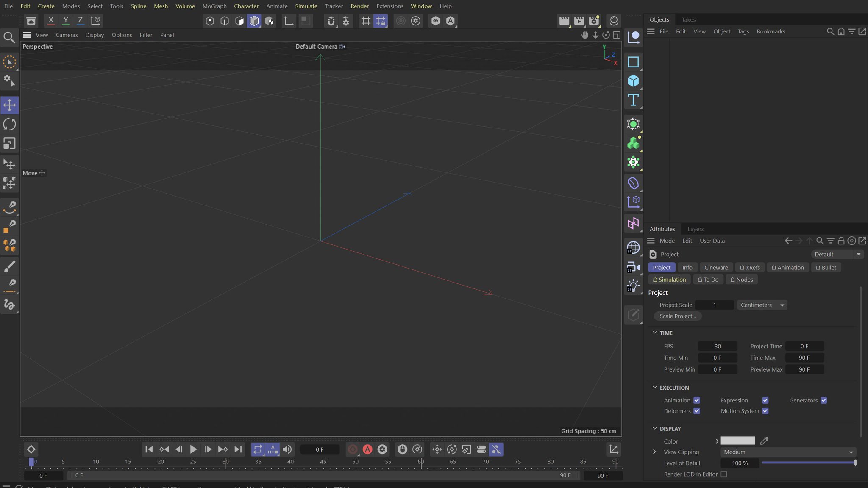Click the Record Active Objects button
Viewport: 868px width, 488px height.
click(353, 449)
